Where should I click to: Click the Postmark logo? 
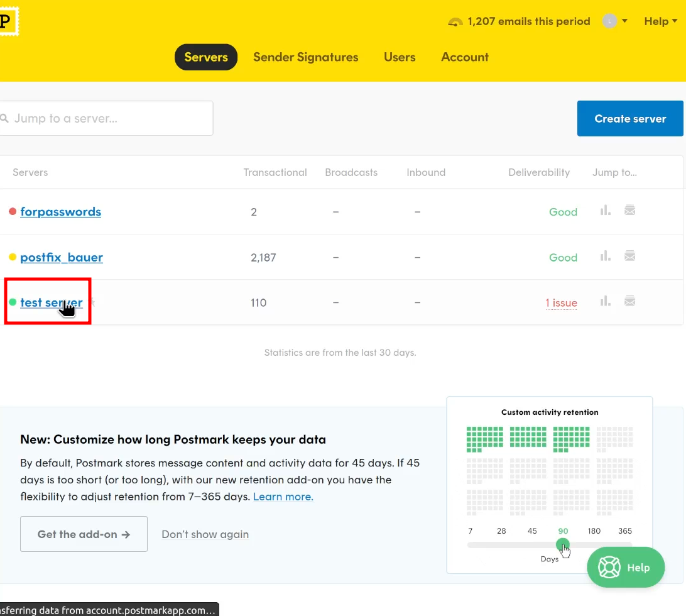(x=8, y=21)
